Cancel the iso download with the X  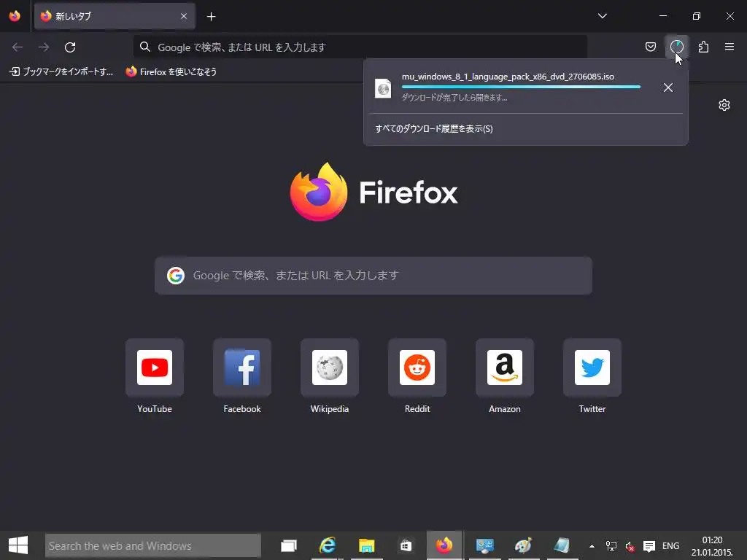668,87
